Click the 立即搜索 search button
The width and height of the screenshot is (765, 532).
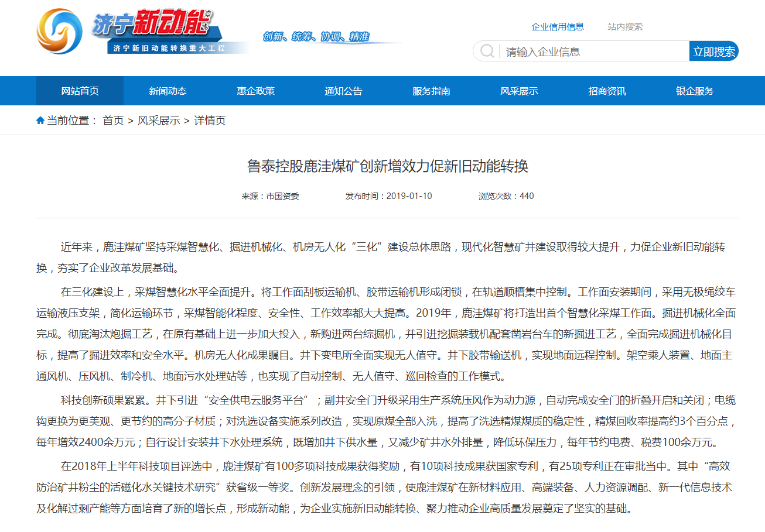point(713,51)
